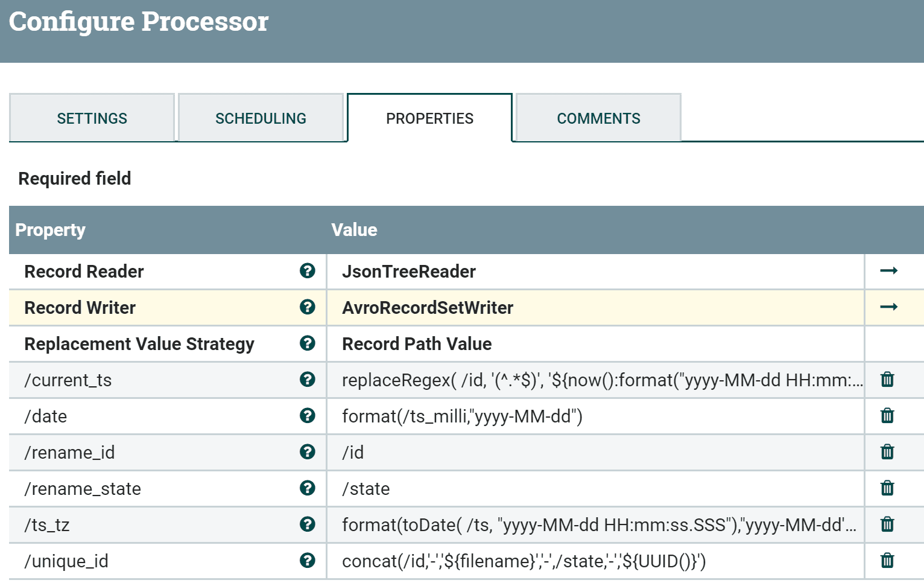This screenshot has width=924, height=583.
Task: Remove the /rename_state property
Action: (887, 488)
